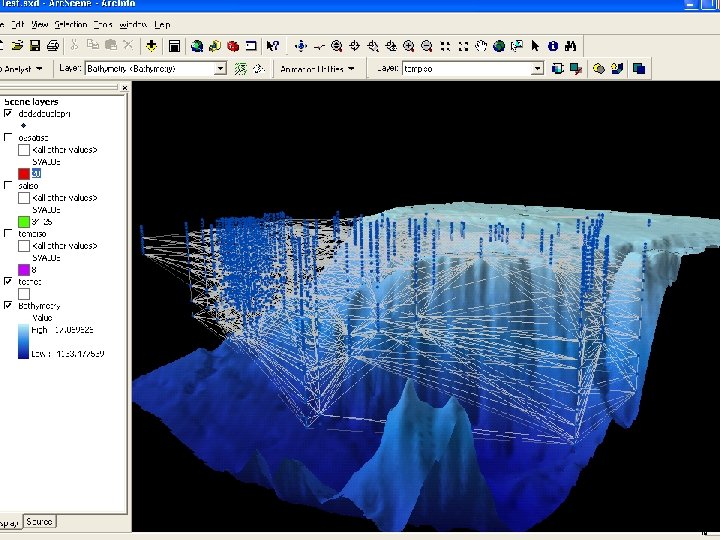
Task: Click the Narrow Field of View icon
Action: [x=445, y=45]
